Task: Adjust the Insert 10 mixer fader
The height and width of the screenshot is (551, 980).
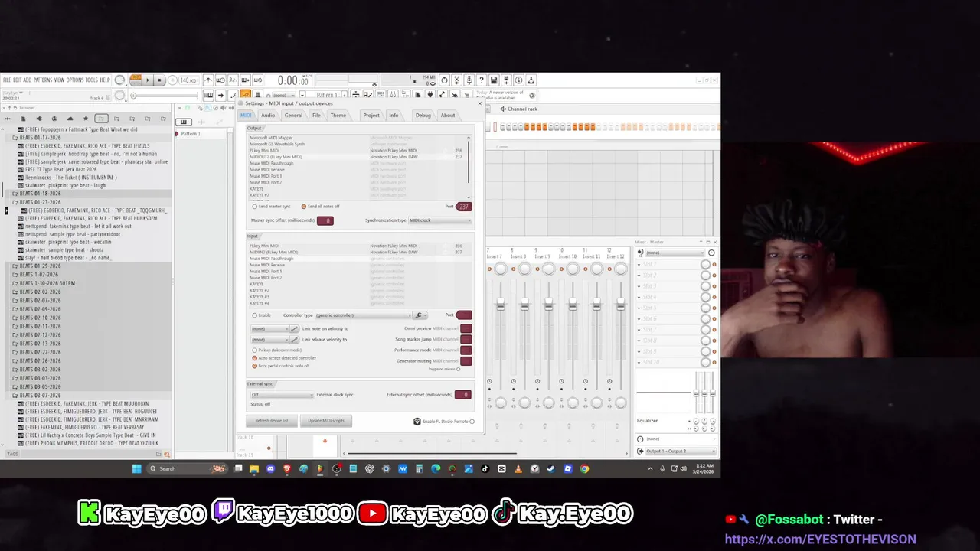Action: [x=573, y=305]
